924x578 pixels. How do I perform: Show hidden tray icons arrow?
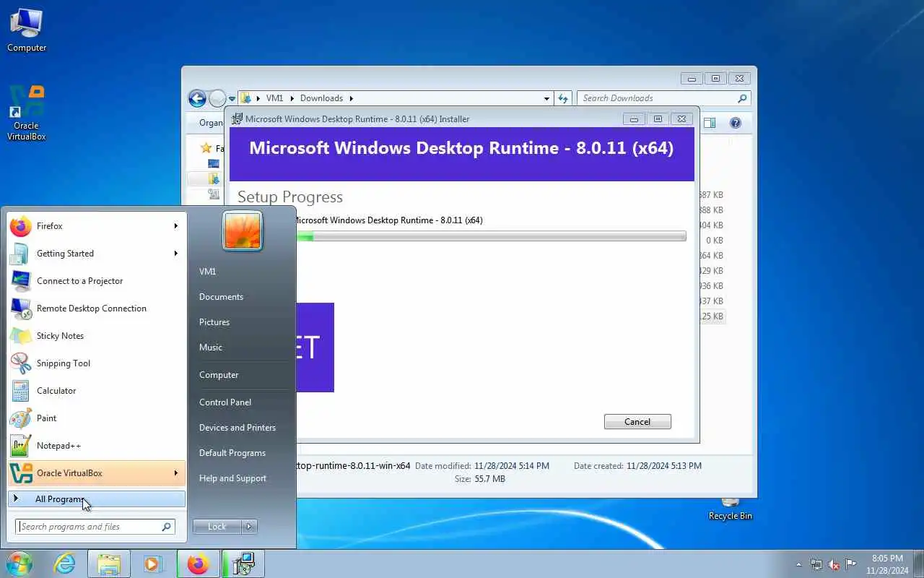798,564
